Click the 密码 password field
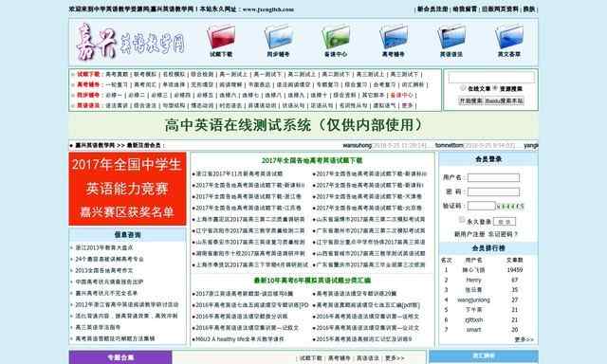Viewport: 607px width, 364px height. (493, 191)
